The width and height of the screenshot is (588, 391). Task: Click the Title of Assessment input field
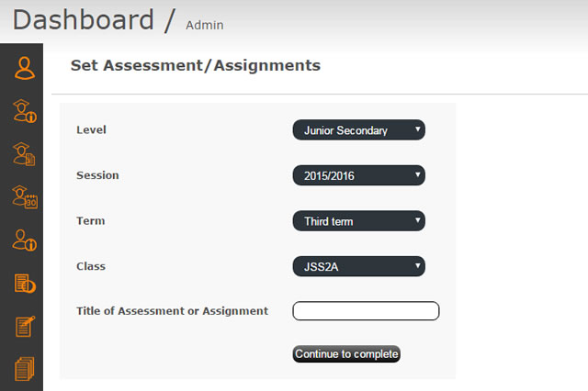pos(366,311)
